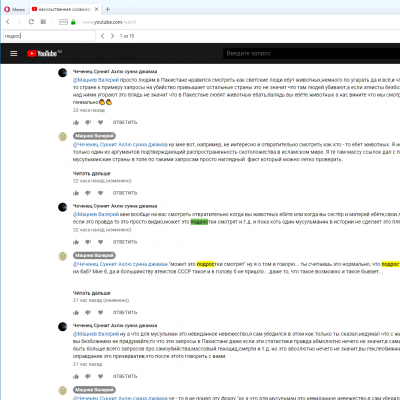
Task: Close the YouTube browser tab
Action: pyautogui.click(x=96, y=9)
